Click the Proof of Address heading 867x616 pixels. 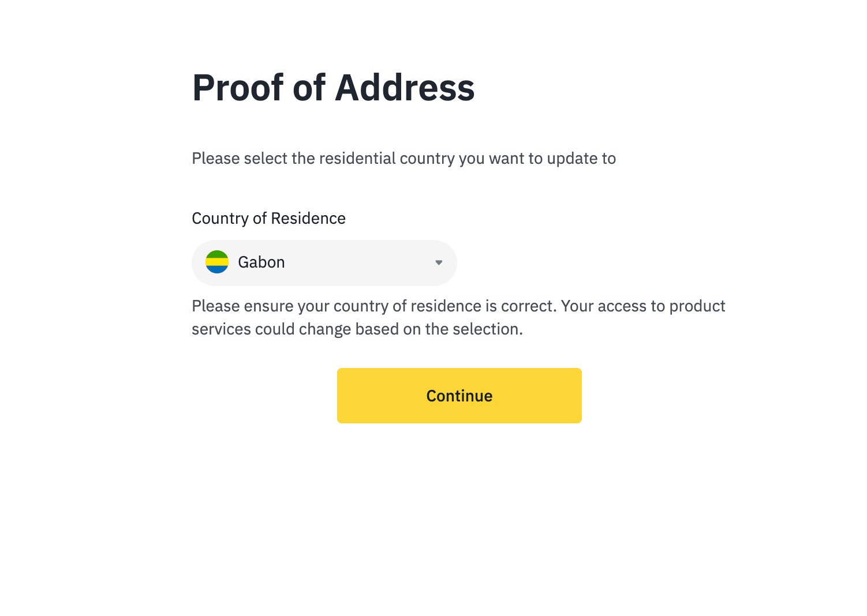point(333,88)
